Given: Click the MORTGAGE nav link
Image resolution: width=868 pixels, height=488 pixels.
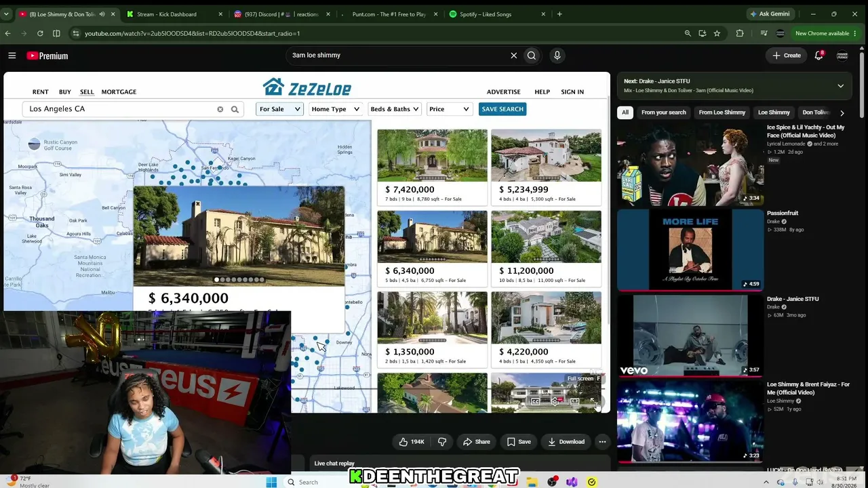Looking at the screenshot, I should pos(119,92).
